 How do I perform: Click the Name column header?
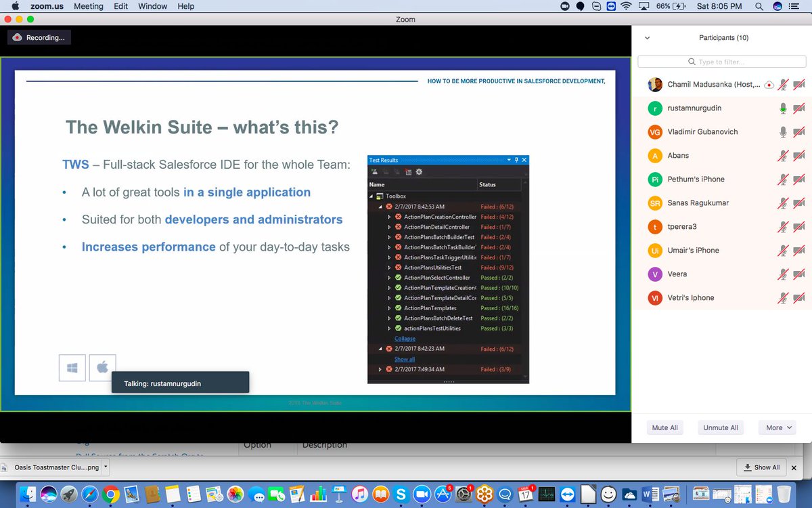click(422, 184)
